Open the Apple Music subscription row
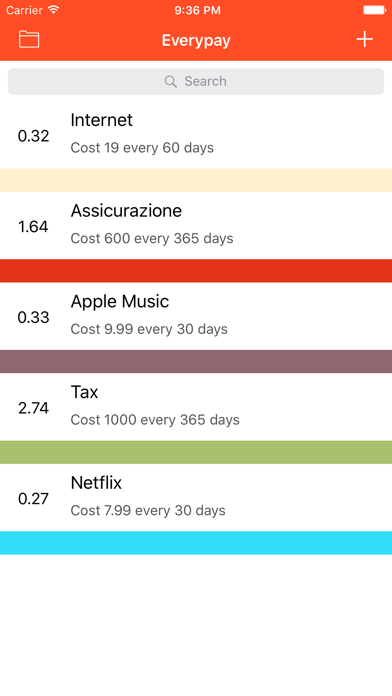Viewport: 392px width, 696px height. click(x=196, y=316)
